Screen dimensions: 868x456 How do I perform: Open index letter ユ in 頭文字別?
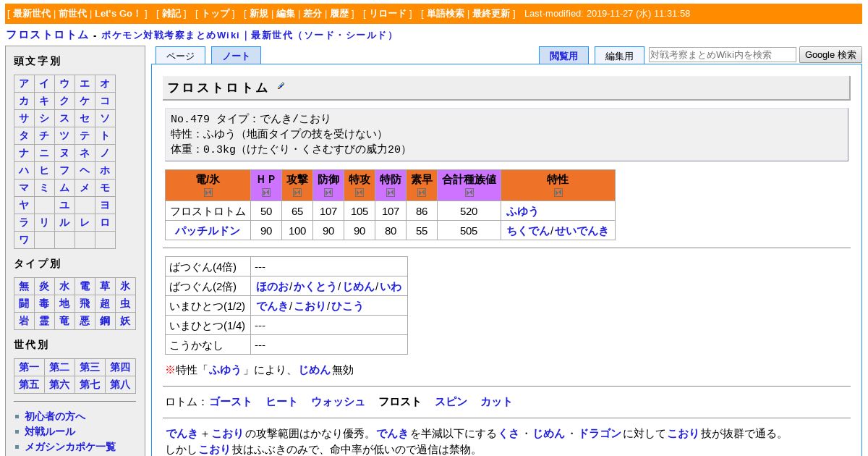[64, 205]
